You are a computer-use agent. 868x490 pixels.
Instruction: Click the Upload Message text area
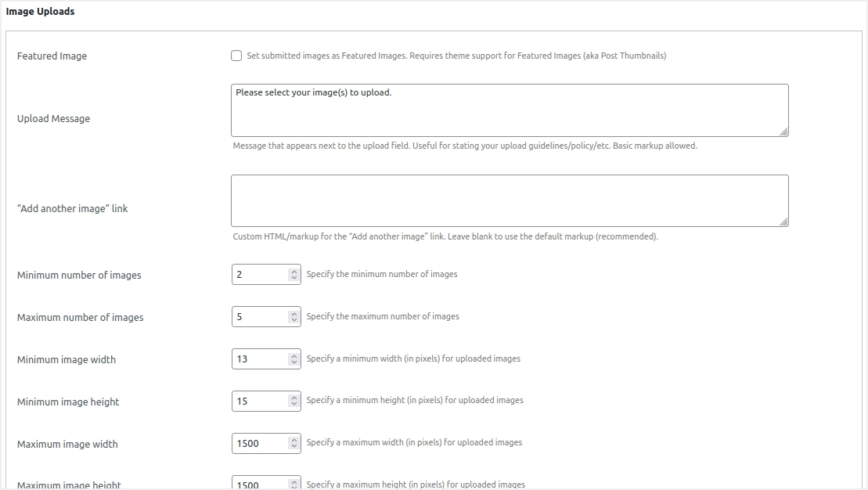509,110
